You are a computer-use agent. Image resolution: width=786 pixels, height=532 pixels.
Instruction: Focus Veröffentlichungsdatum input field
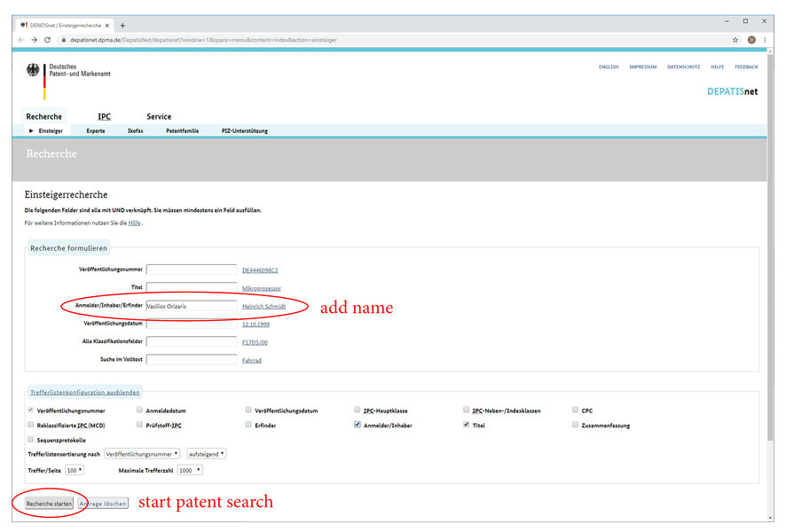click(192, 324)
